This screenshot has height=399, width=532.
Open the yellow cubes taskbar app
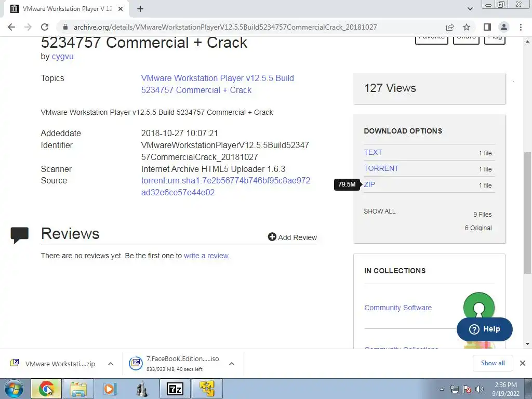click(x=207, y=389)
